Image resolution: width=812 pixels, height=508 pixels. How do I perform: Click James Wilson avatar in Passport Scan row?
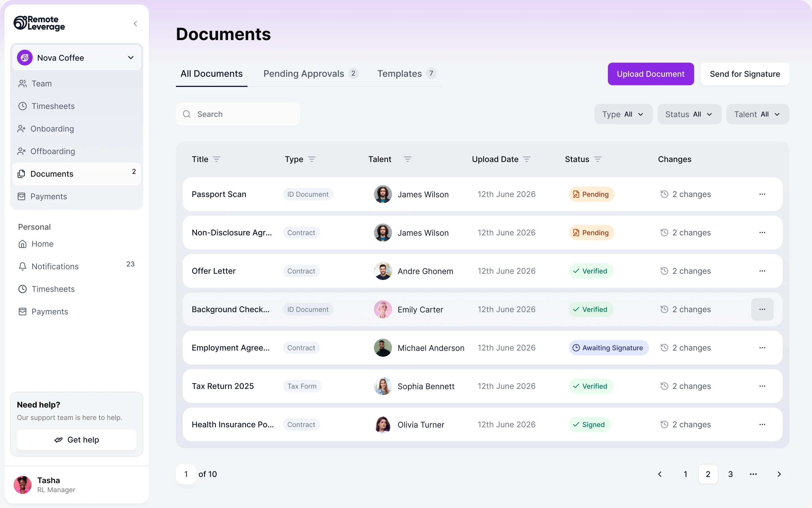tap(383, 194)
